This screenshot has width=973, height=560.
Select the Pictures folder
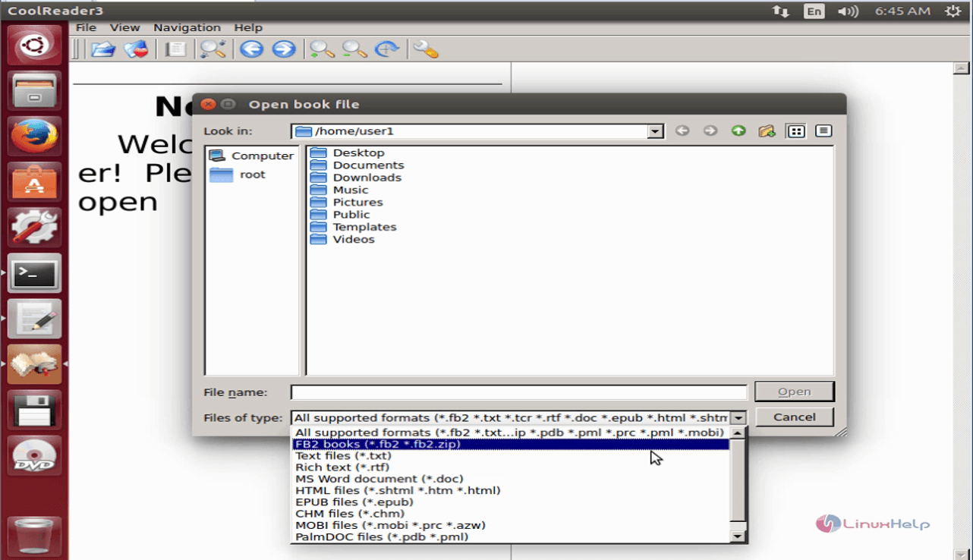click(x=347, y=202)
